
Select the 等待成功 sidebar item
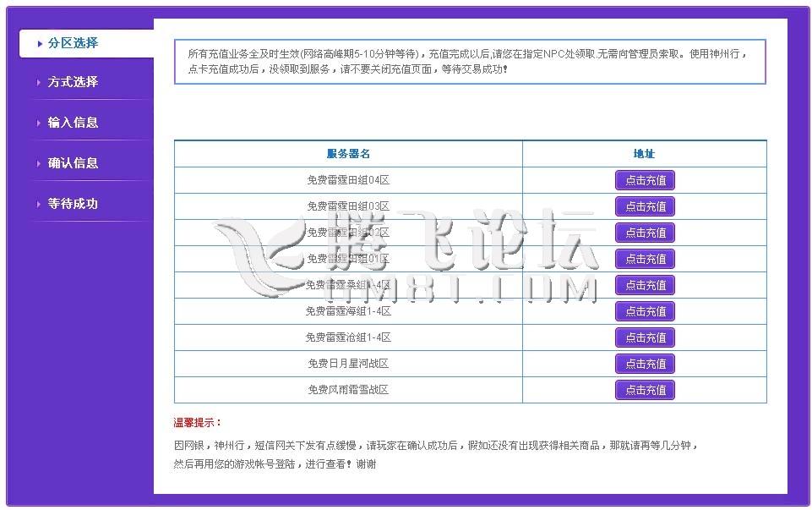tap(73, 204)
